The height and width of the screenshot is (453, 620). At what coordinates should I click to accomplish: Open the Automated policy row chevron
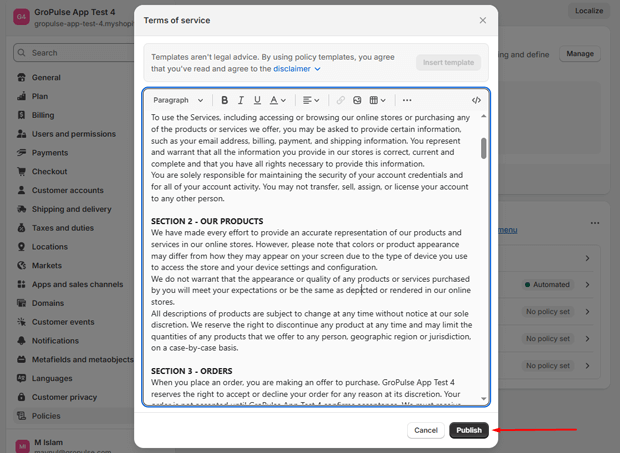pyautogui.click(x=588, y=285)
